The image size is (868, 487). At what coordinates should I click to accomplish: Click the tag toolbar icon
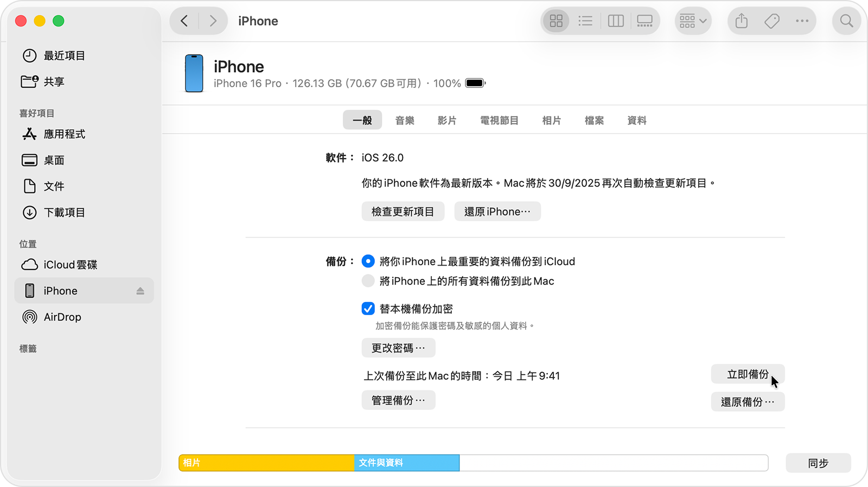pyautogui.click(x=772, y=21)
